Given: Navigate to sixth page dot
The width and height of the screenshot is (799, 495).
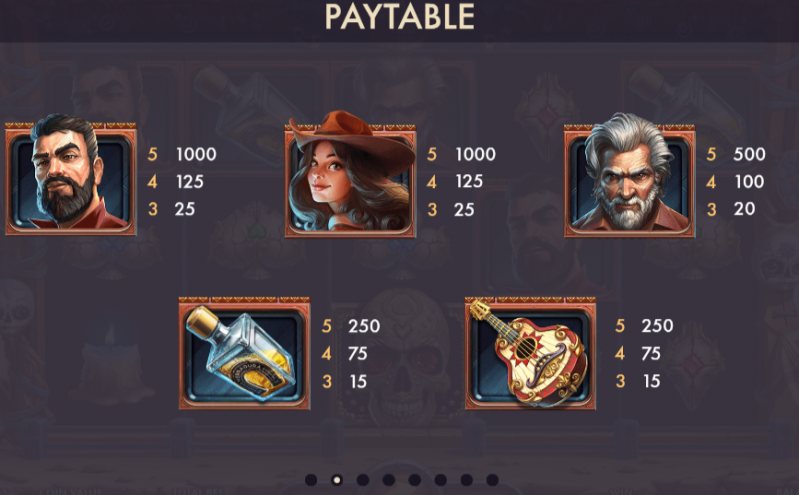Looking at the screenshot, I should click(x=441, y=480).
